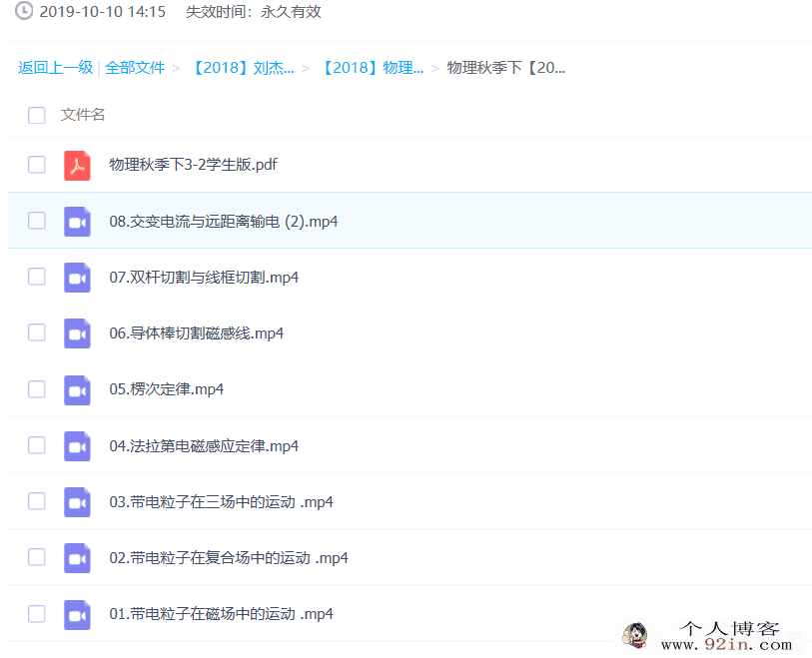812x658 pixels.
Task: Click the 文件名 column header
Action: pos(83,115)
